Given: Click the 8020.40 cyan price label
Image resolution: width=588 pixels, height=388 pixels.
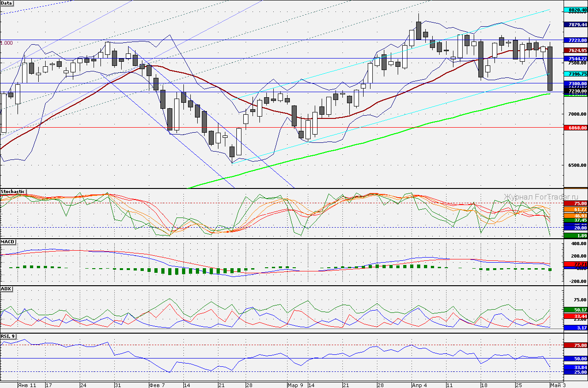Looking at the screenshot, I should pos(576,10).
